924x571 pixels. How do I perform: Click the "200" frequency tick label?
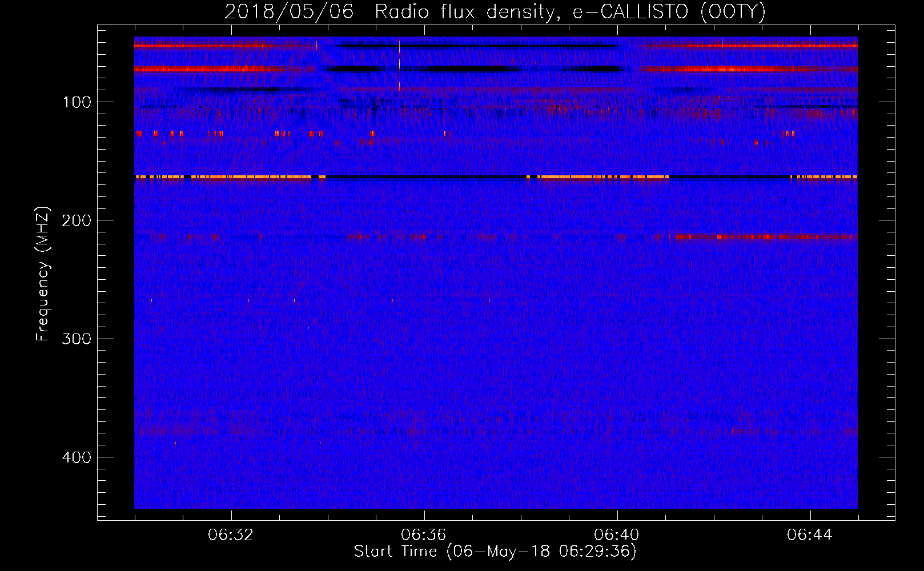tap(77, 220)
